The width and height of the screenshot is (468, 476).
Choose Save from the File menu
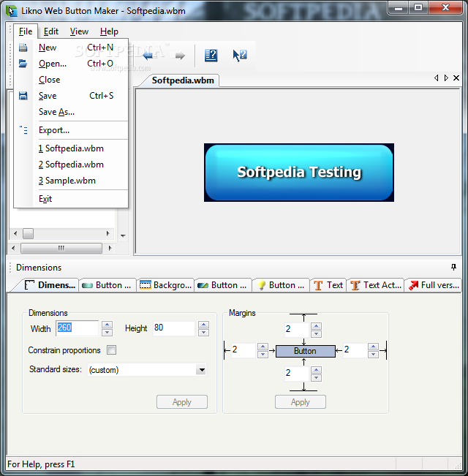click(71, 96)
